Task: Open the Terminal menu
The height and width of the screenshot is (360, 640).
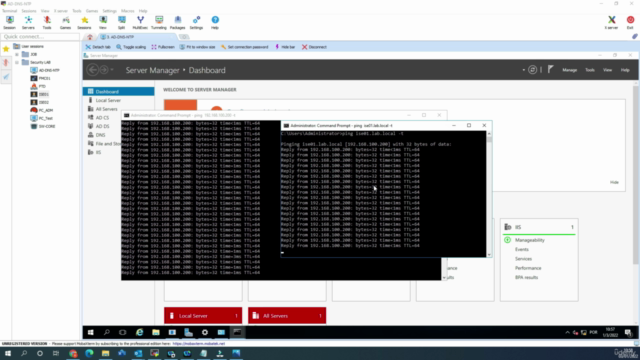Action: point(9,11)
